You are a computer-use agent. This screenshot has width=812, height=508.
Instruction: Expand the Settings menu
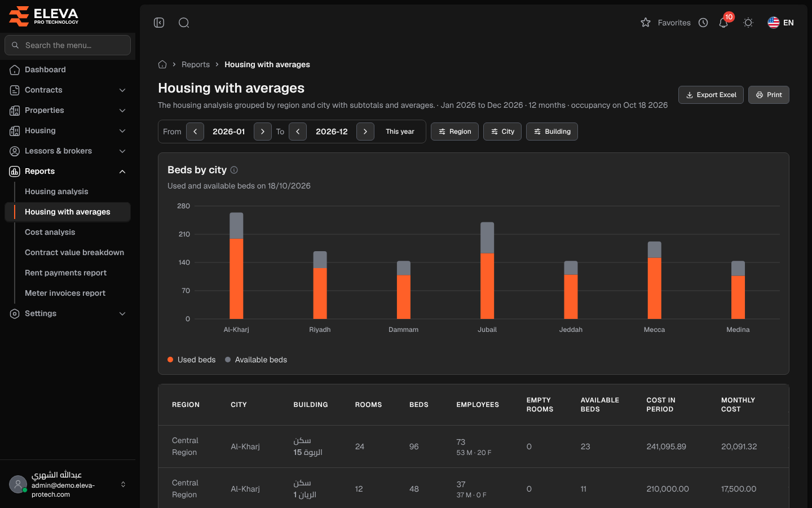point(68,313)
